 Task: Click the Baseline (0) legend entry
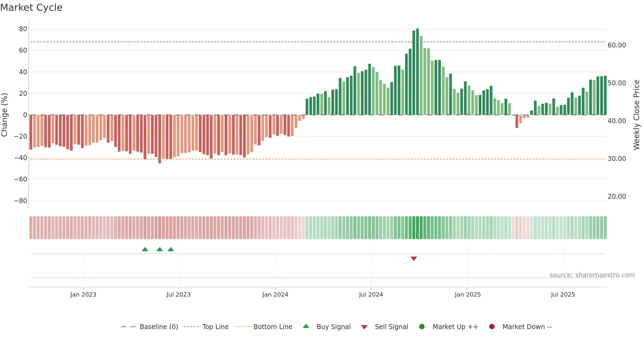tap(149, 327)
